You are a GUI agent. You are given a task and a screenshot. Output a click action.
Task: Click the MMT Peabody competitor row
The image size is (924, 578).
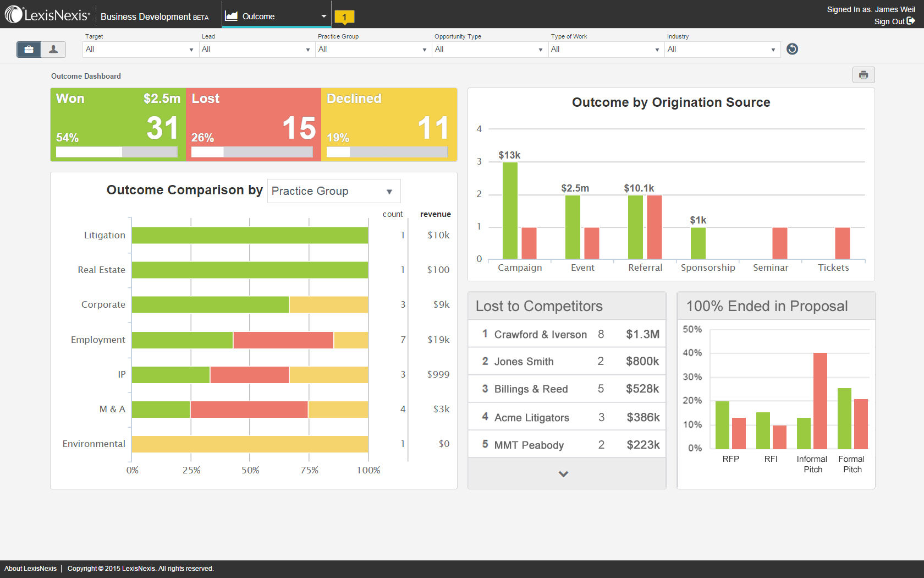pyautogui.click(x=566, y=444)
